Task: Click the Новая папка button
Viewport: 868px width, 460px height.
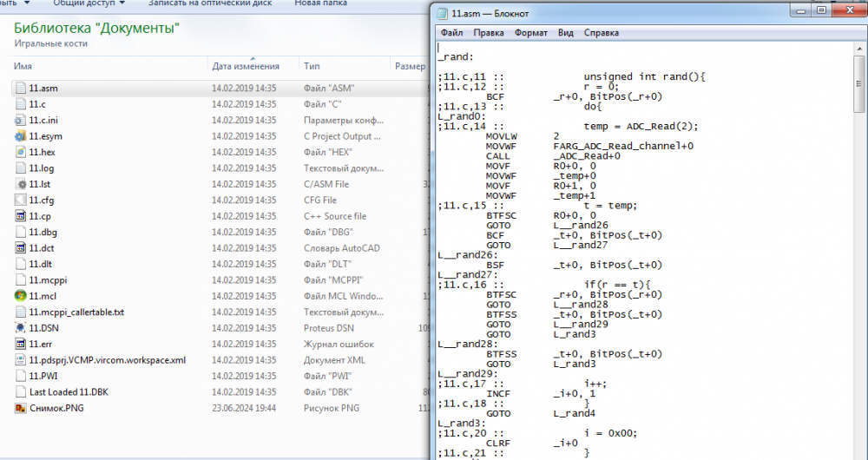Action: (x=320, y=3)
